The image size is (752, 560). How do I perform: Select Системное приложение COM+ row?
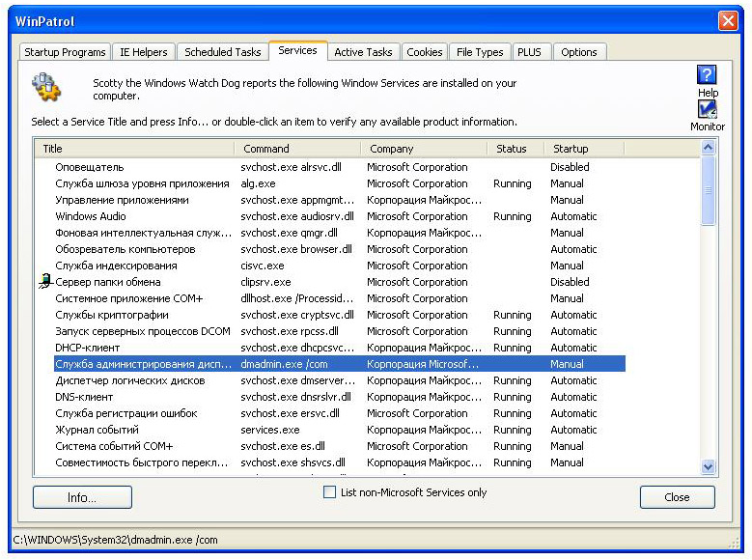tap(340, 298)
